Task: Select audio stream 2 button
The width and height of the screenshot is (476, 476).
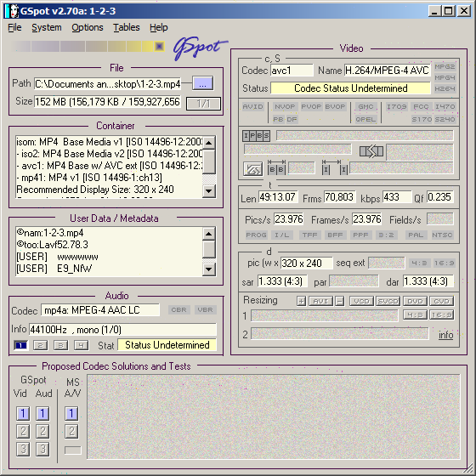Action: click(41, 345)
